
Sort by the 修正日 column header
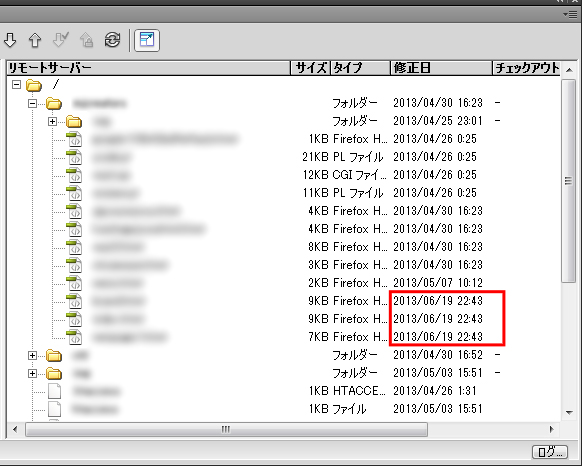441,68
